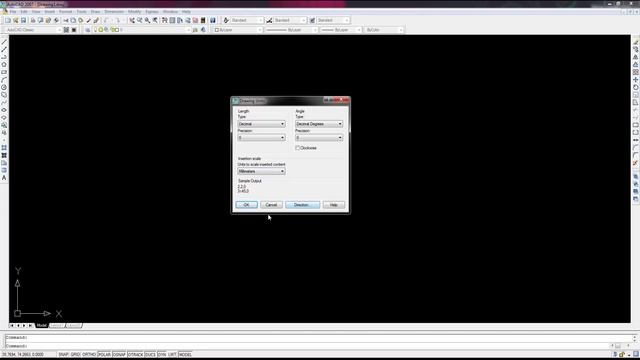Open the text style Standard dropdown
Image resolution: width=640 pixels, height=360 pixels.
pos(247,20)
